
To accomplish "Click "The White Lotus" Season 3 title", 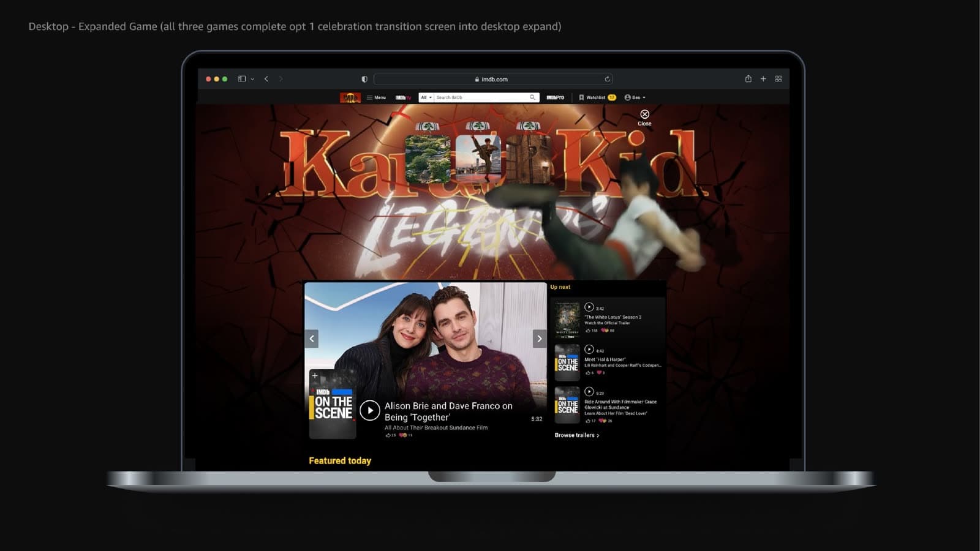I will coord(613,317).
